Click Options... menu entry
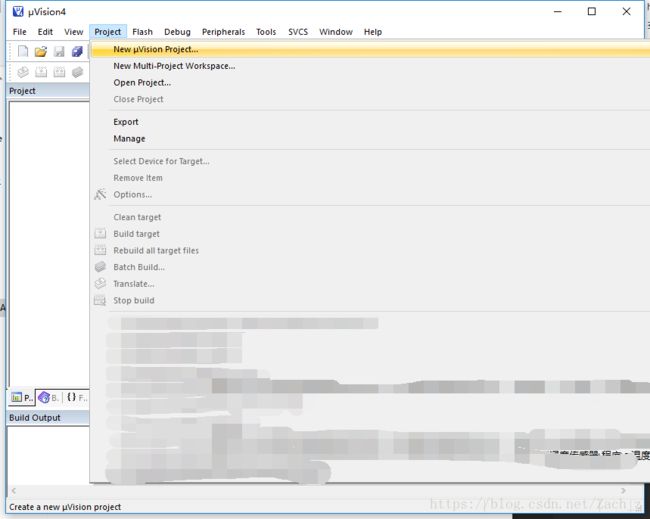650x519 pixels. pyautogui.click(x=370, y=194)
